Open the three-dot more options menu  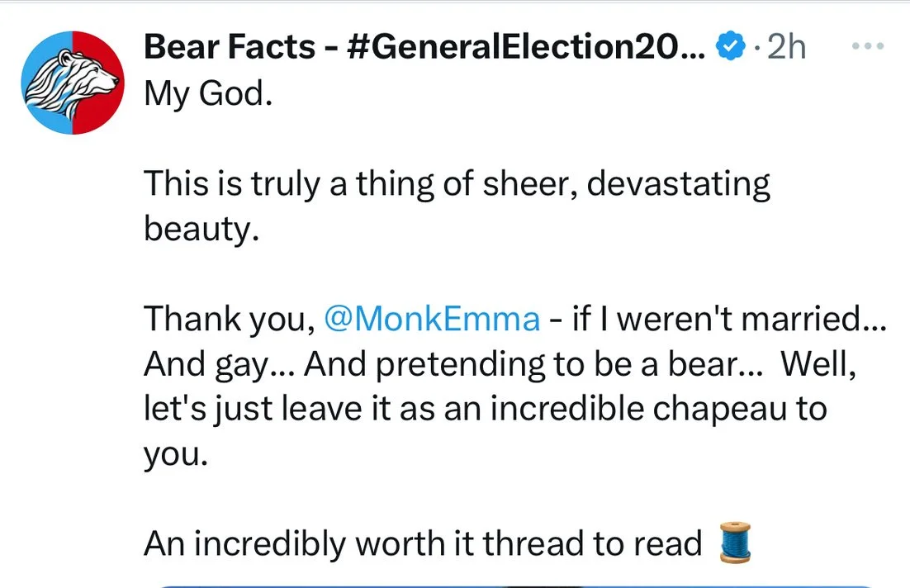tap(867, 47)
